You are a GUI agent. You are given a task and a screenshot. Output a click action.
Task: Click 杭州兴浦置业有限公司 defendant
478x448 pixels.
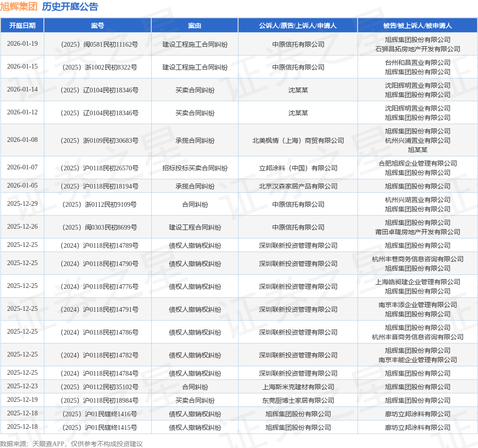pos(418,140)
